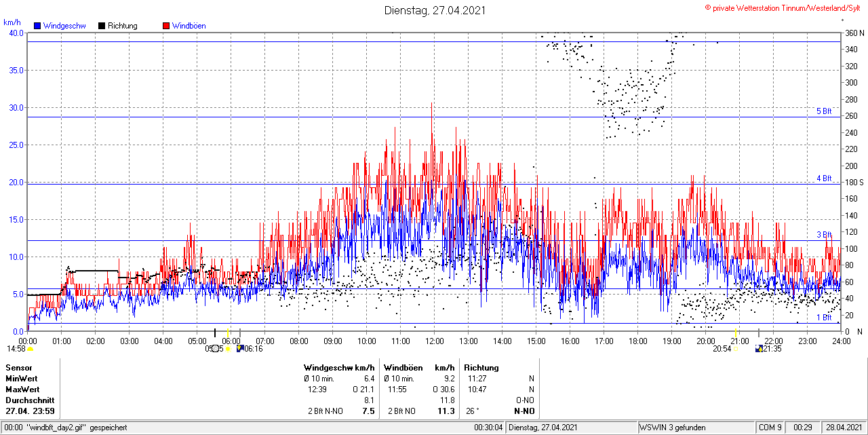Click the max wind speed value O 21.1
This screenshot has width=868, height=435.
(363, 390)
